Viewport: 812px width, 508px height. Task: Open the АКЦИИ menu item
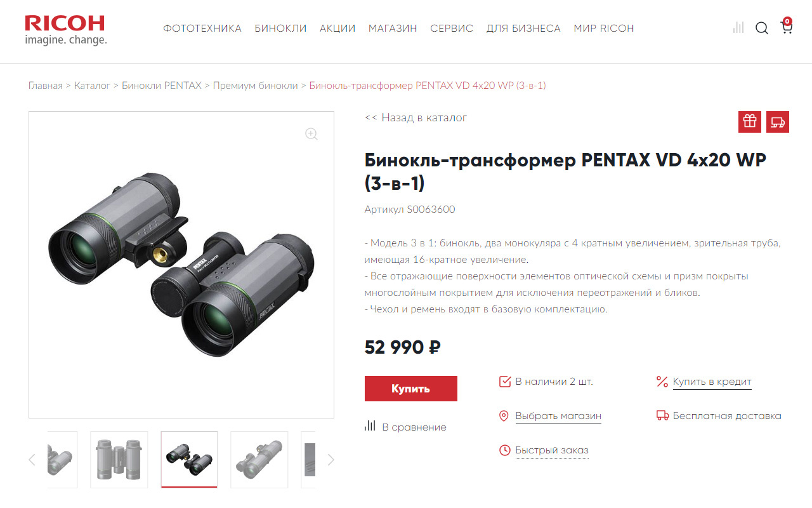click(x=337, y=29)
